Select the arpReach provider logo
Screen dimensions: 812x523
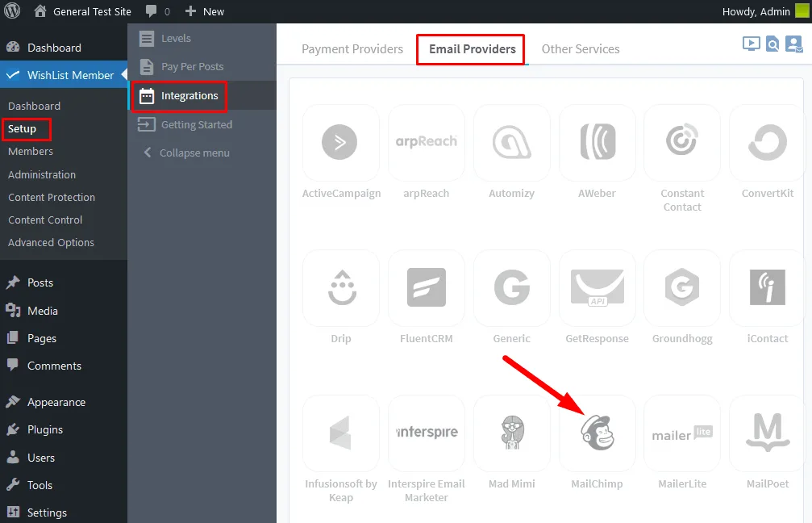pyautogui.click(x=427, y=141)
